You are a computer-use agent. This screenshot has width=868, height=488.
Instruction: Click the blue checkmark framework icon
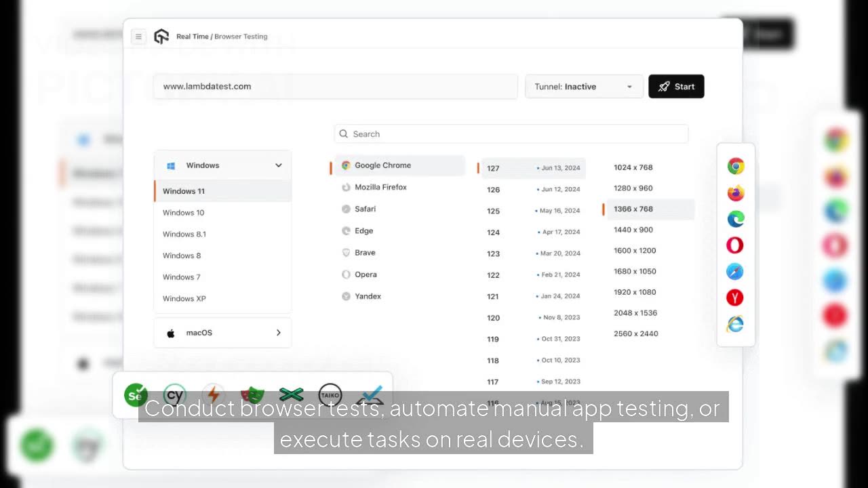tap(370, 395)
